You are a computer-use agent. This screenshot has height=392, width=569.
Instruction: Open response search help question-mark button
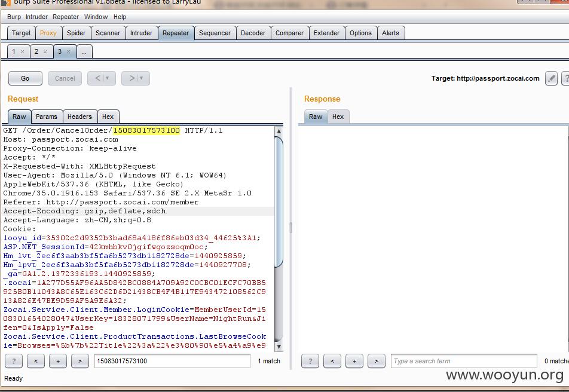[310, 361]
